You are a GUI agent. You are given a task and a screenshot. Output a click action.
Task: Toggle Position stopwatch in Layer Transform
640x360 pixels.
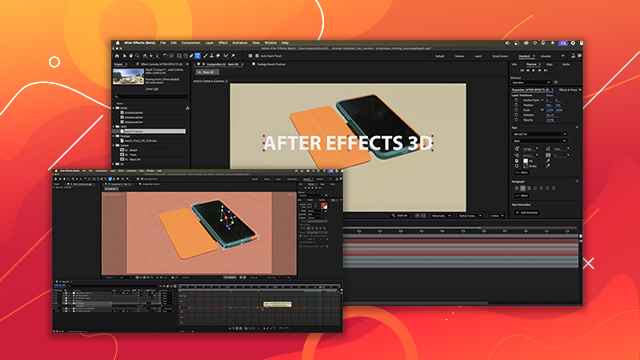pyautogui.click(x=516, y=105)
